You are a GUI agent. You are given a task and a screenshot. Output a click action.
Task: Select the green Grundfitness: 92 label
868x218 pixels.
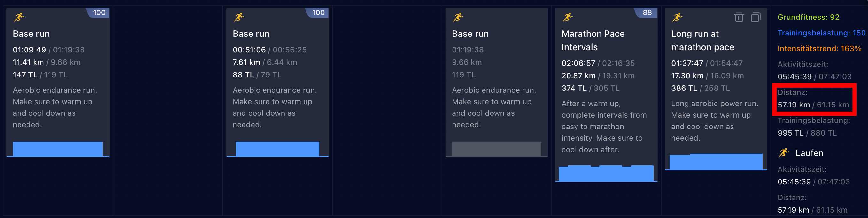[808, 17]
